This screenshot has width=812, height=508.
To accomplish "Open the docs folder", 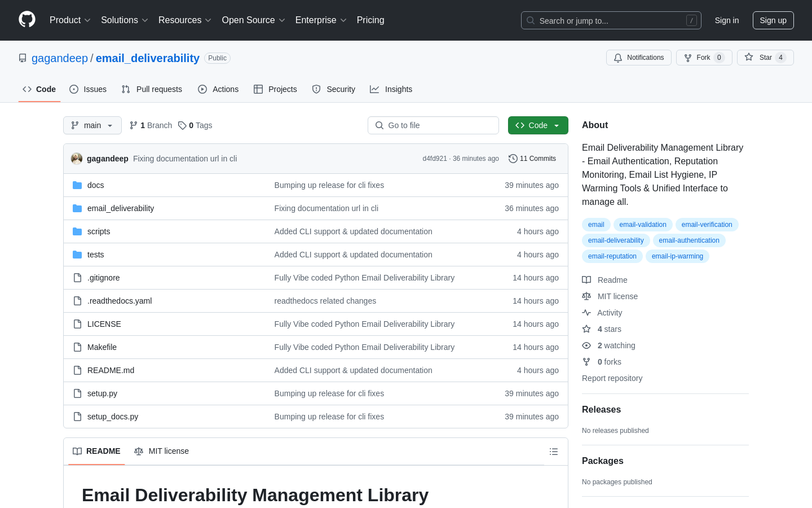I will 95,185.
